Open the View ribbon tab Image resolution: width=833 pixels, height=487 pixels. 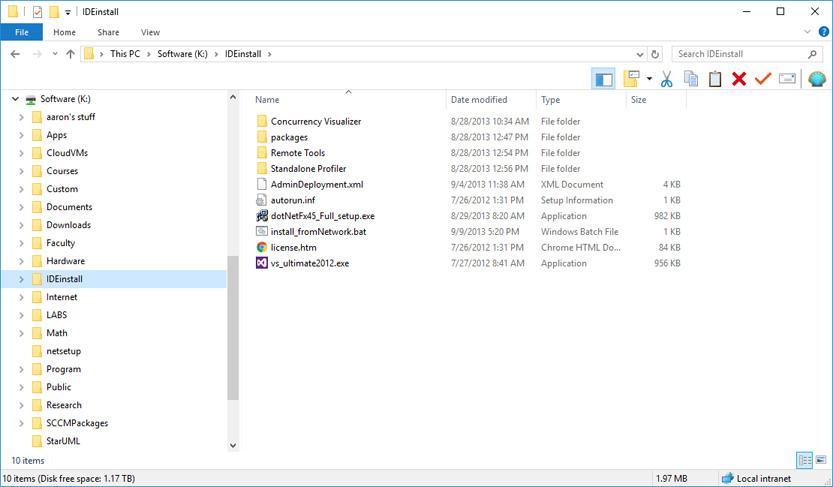pos(150,32)
